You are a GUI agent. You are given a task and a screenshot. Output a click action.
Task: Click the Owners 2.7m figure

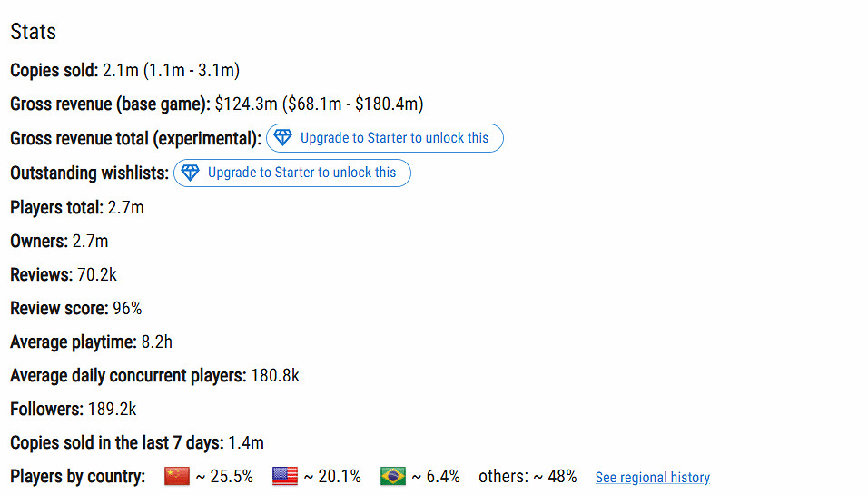(90, 242)
